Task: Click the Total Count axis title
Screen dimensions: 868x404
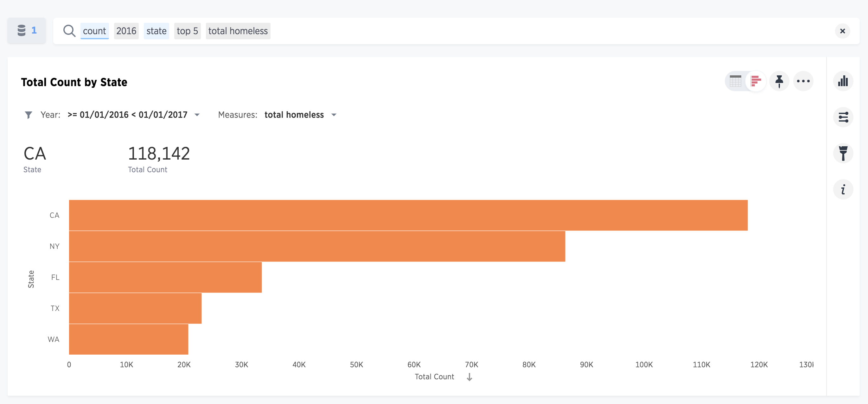Action: pyautogui.click(x=434, y=377)
